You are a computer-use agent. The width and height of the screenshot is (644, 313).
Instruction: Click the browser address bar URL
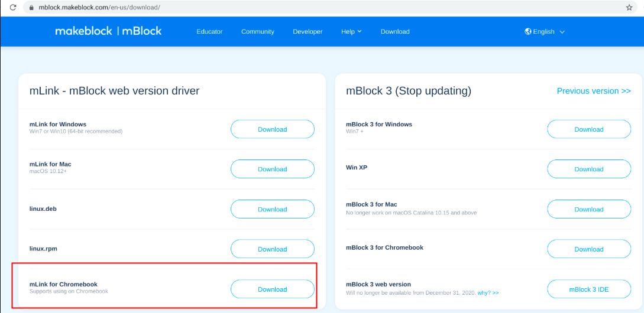99,8
